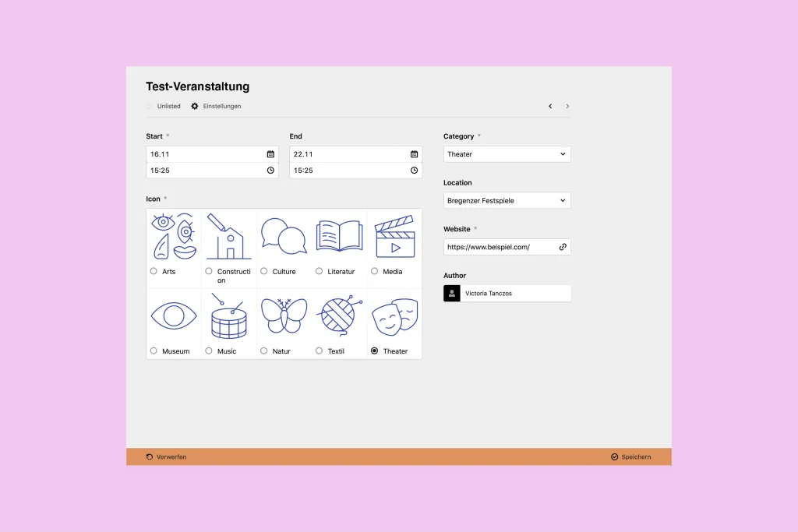Choose the Construction radio button
The height and width of the screenshot is (532, 798).
tap(209, 271)
